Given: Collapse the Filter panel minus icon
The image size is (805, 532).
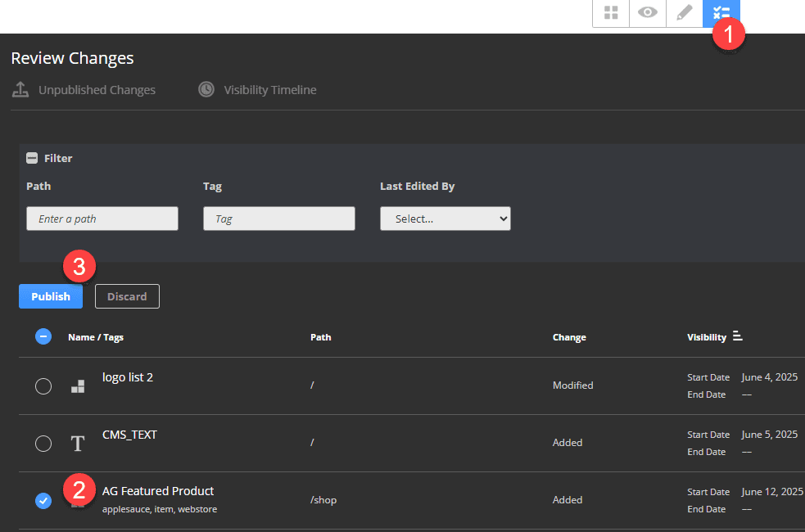Looking at the screenshot, I should [32, 158].
